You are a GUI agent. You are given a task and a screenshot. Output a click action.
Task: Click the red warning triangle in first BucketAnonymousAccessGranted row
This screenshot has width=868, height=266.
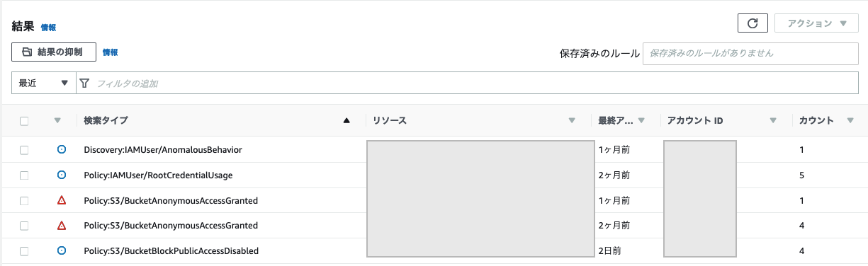tap(62, 200)
